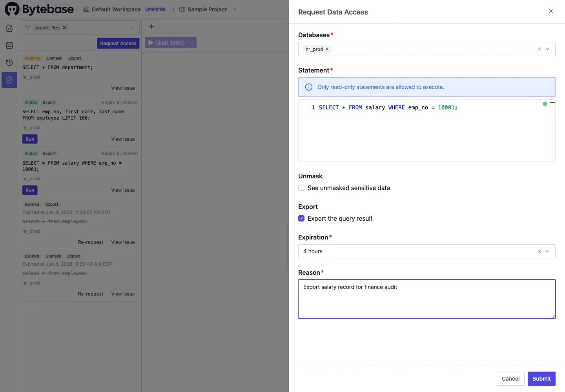This screenshot has height=392, width=565.
Task: Click the workspace building icon
Action: tap(86, 9)
